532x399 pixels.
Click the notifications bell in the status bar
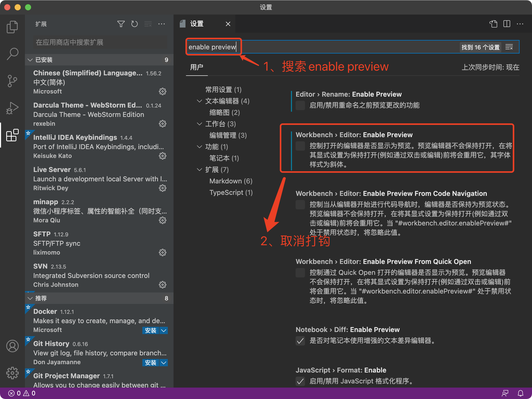click(x=520, y=393)
